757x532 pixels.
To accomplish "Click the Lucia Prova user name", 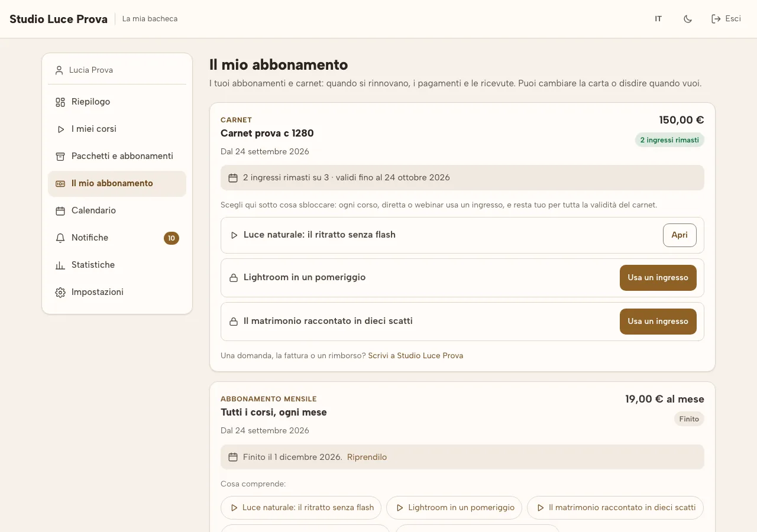I will 91,70.
